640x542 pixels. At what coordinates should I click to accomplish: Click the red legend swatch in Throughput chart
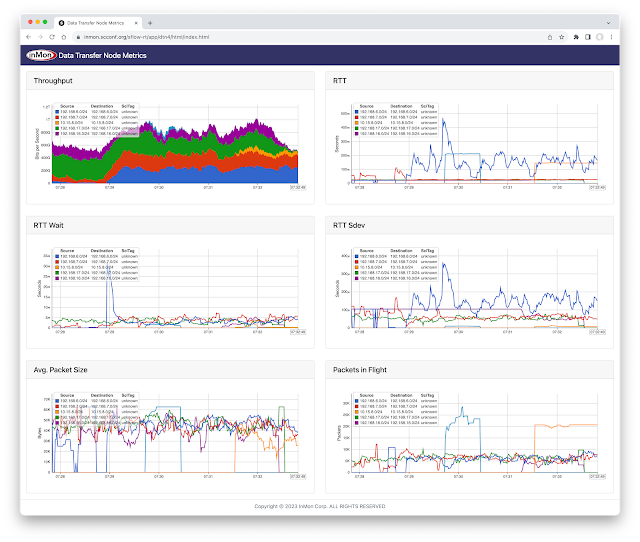[57, 117]
